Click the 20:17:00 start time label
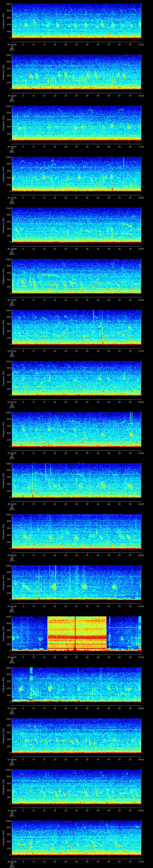The width and height of the screenshot is (153, 868). pos(12,198)
